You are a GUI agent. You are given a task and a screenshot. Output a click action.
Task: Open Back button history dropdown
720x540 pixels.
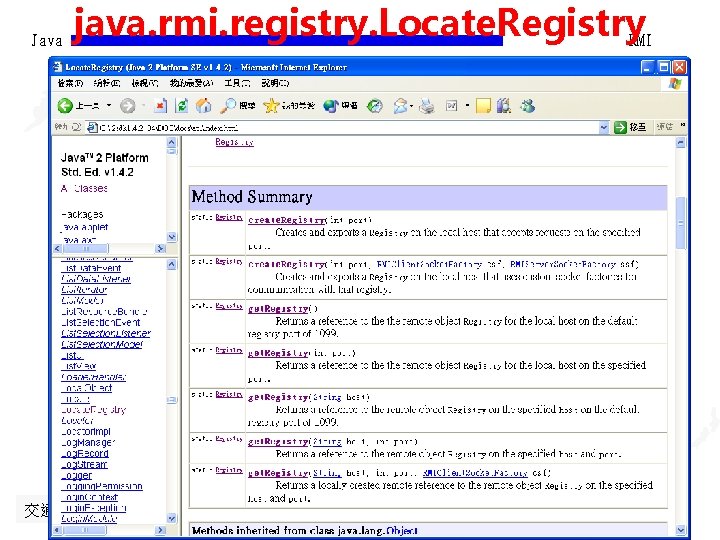click(109, 106)
